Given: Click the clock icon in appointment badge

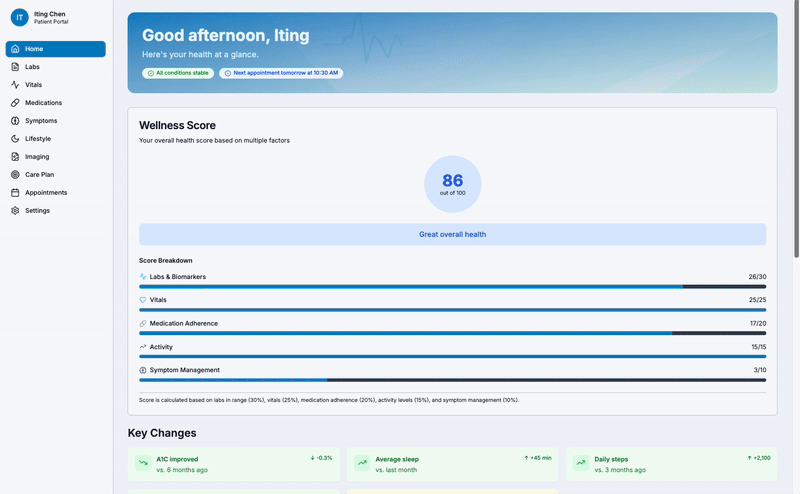Looking at the screenshot, I should tap(228, 73).
